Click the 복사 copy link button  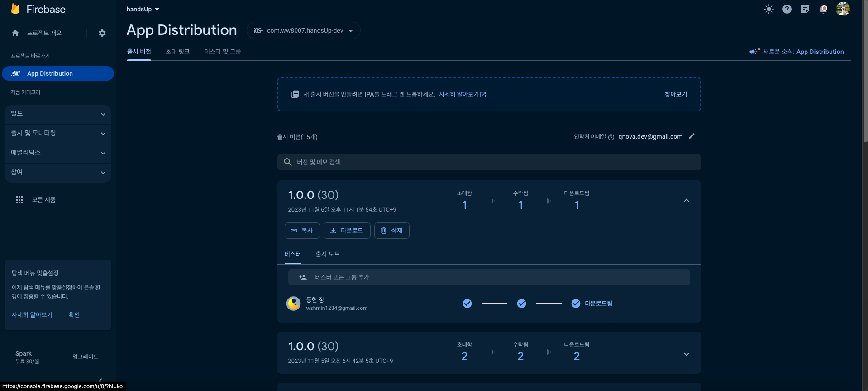coord(302,231)
